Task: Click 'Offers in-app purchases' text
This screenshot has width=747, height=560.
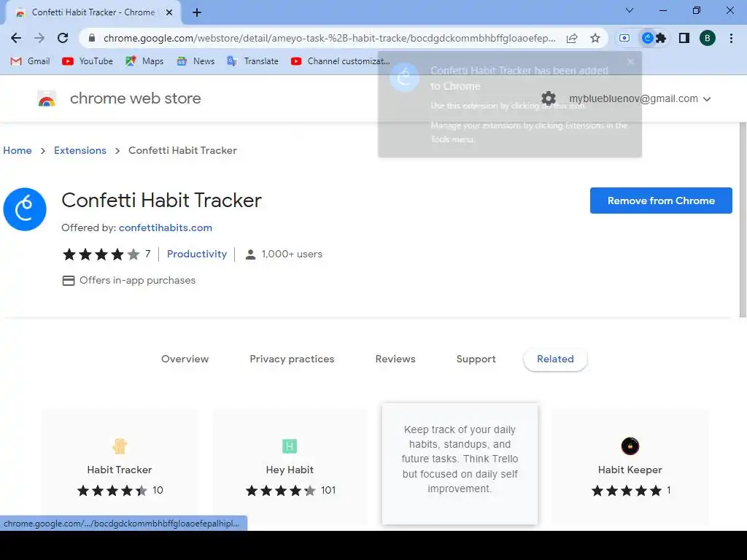Action: coord(137,280)
